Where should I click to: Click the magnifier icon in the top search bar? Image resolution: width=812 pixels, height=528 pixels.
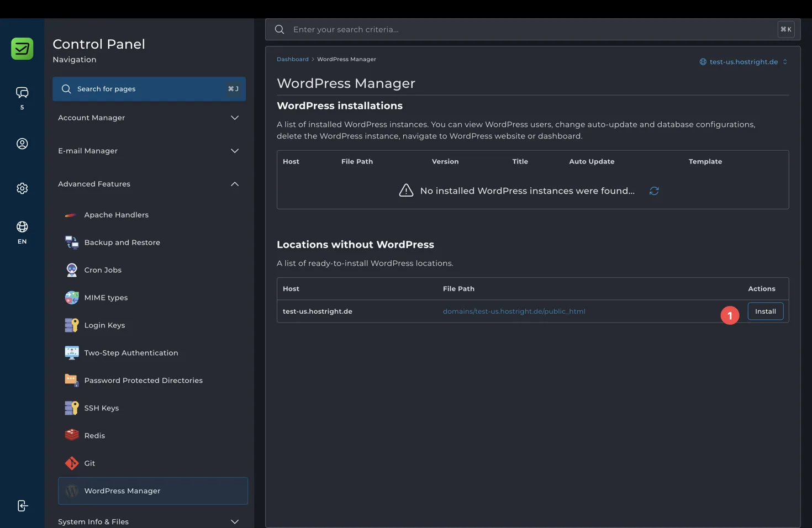tap(280, 29)
